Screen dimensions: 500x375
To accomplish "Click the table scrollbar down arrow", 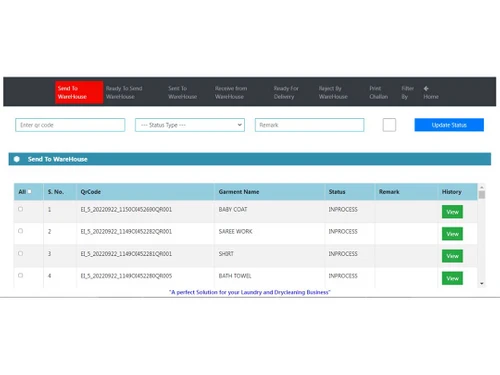I will pos(482,283).
